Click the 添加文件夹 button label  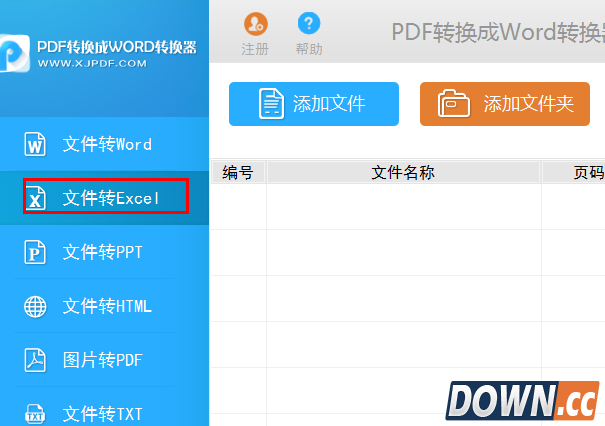pyautogui.click(x=529, y=104)
